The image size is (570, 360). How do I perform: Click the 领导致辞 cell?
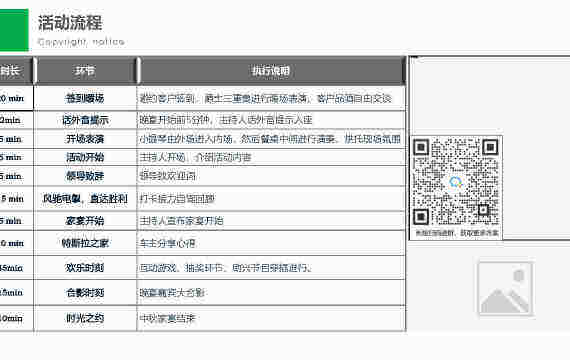coord(85,176)
